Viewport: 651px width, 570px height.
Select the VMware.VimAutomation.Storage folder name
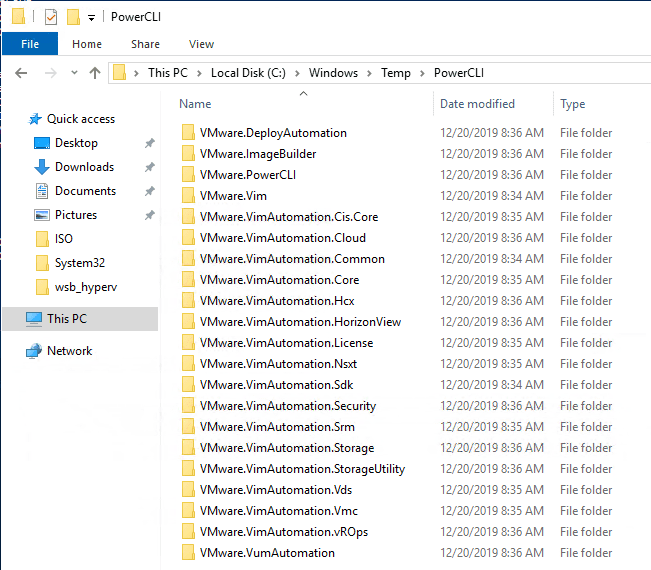(x=287, y=448)
